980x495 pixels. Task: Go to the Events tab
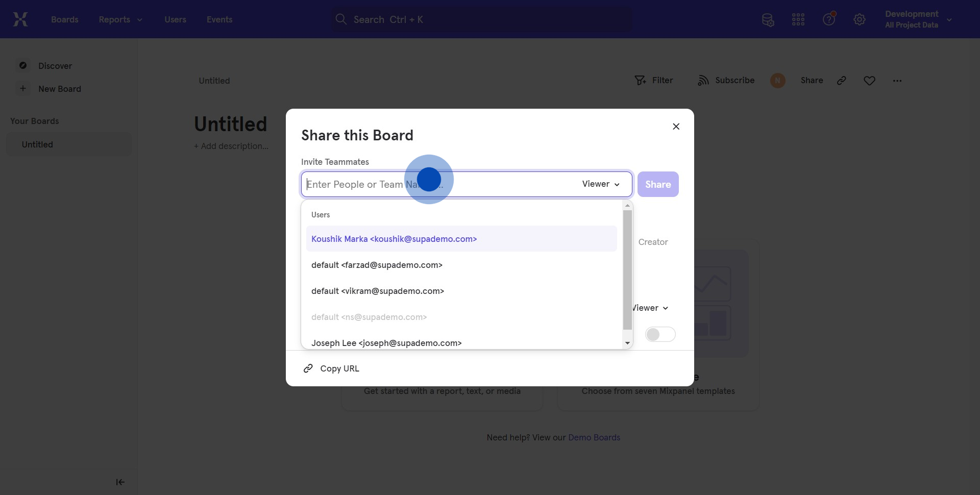219,19
